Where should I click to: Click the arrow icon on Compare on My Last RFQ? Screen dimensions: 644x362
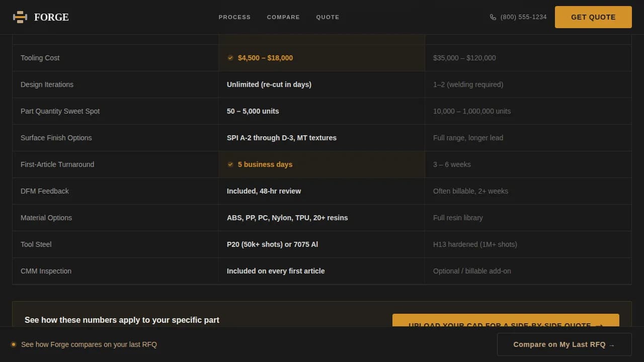[x=612, y=344]
